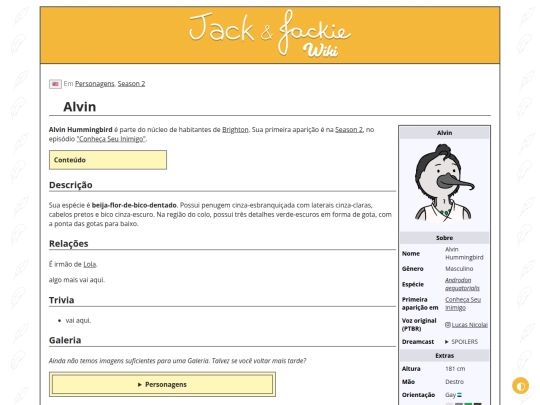Click the Alvin page title
The image size is (540, 405).
pyautogui.click(x=80, y=107)
